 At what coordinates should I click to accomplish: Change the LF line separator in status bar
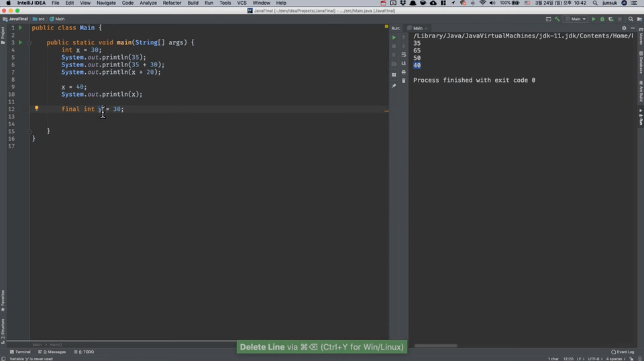580,358
